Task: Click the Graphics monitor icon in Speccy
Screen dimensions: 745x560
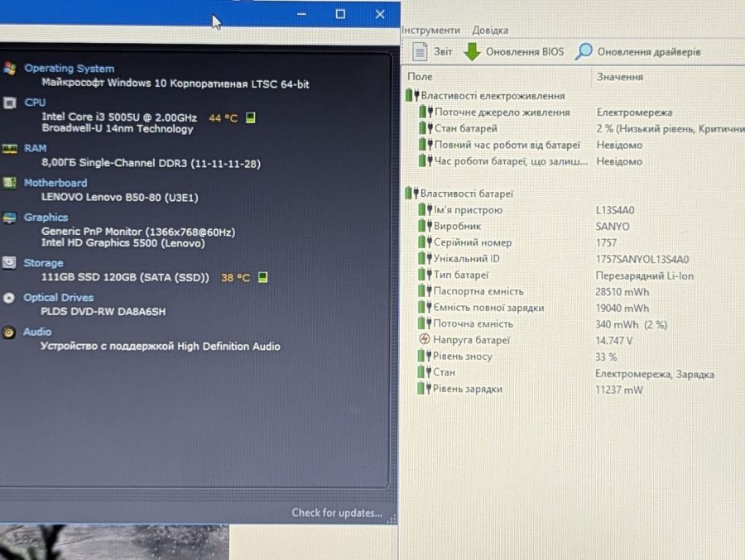Action: [9, 218]
